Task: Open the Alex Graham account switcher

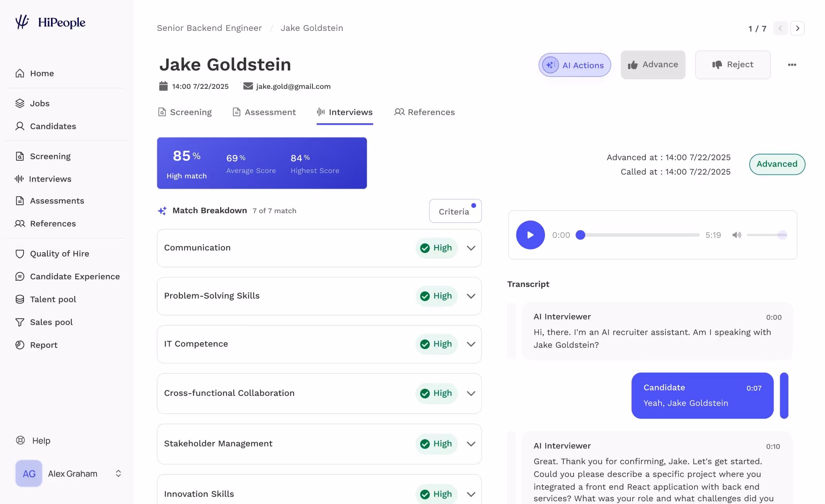Action: click(118, 473)
